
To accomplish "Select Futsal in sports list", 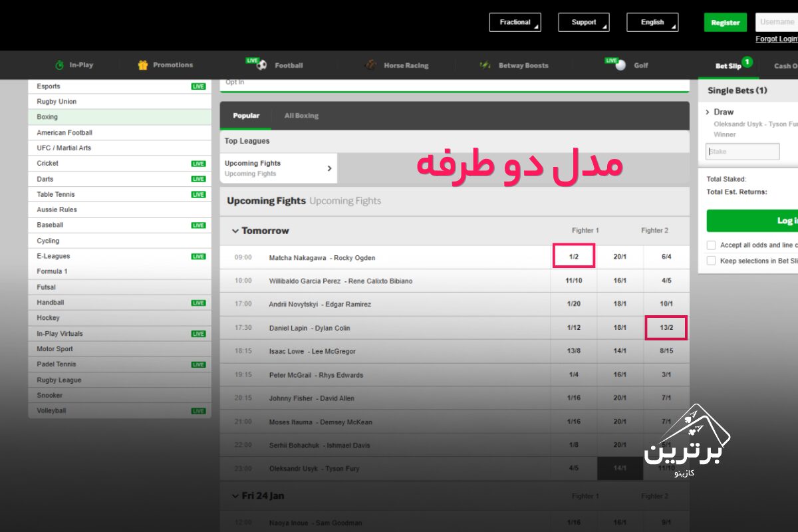I will click(120, 287).
